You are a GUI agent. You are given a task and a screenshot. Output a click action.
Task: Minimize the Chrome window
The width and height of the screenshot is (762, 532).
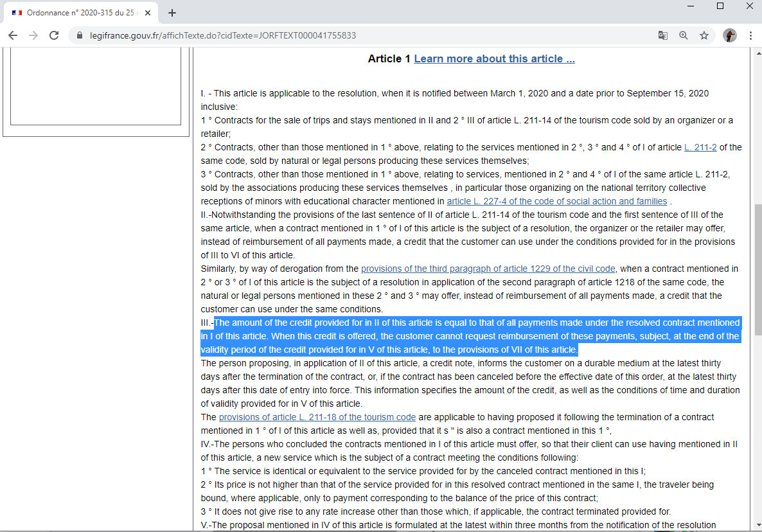pos(691,6)
